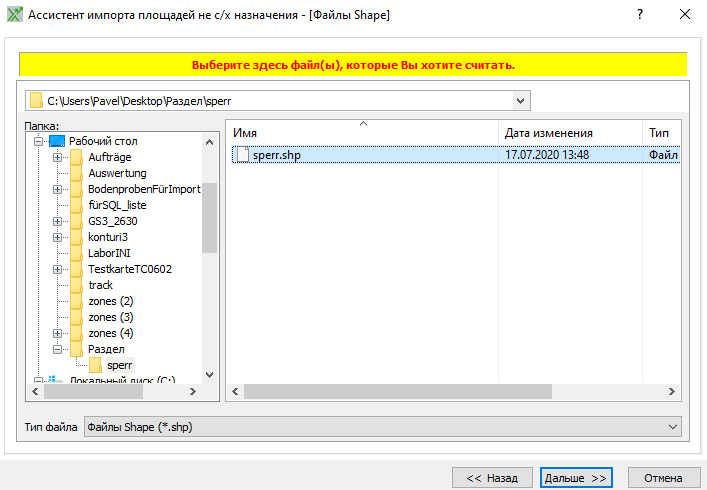Viewport: 707px width, 490px height.
Task: Expand the zones (4) folder node
Action: click(x=57, y=333)
